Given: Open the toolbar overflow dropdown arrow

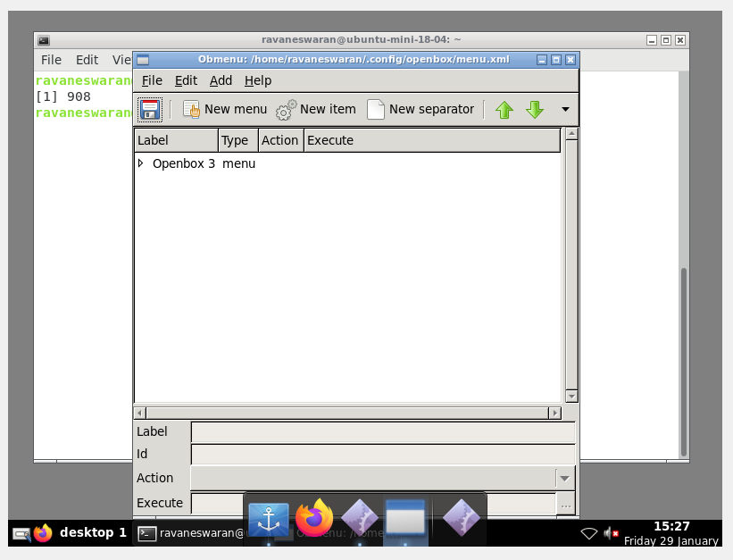Looking at the screenshot, I should pos(565,110).
